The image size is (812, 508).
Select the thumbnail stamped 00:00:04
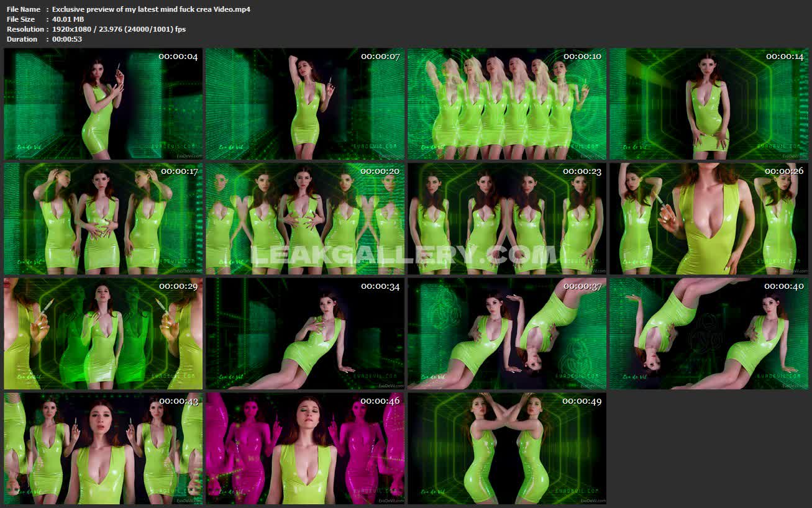[x=103, y=104]
